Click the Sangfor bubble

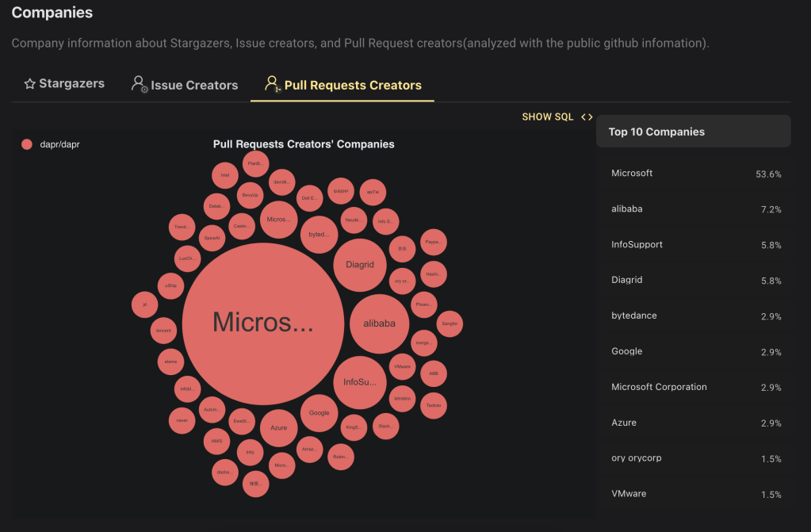[x=449, y=323]
